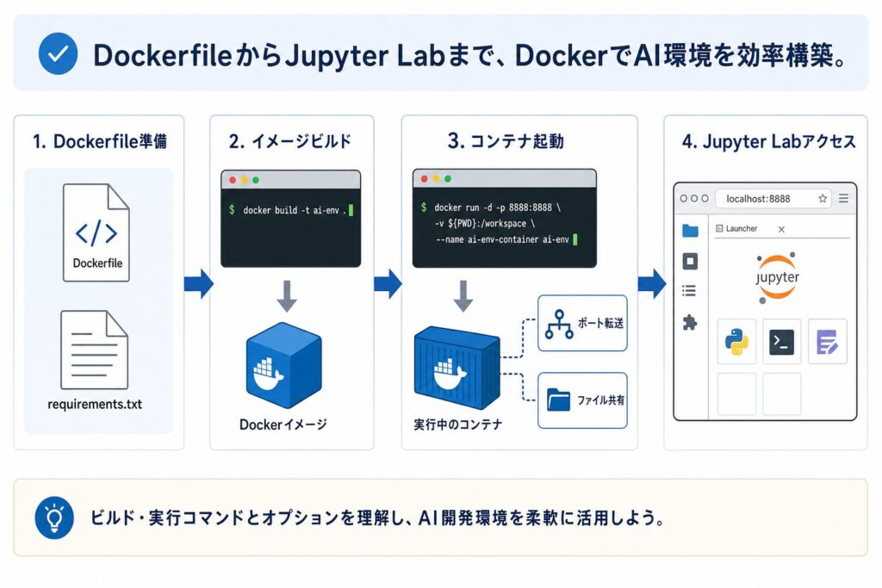Click the green dot in docker run terminal

click(x=448, y=179)
